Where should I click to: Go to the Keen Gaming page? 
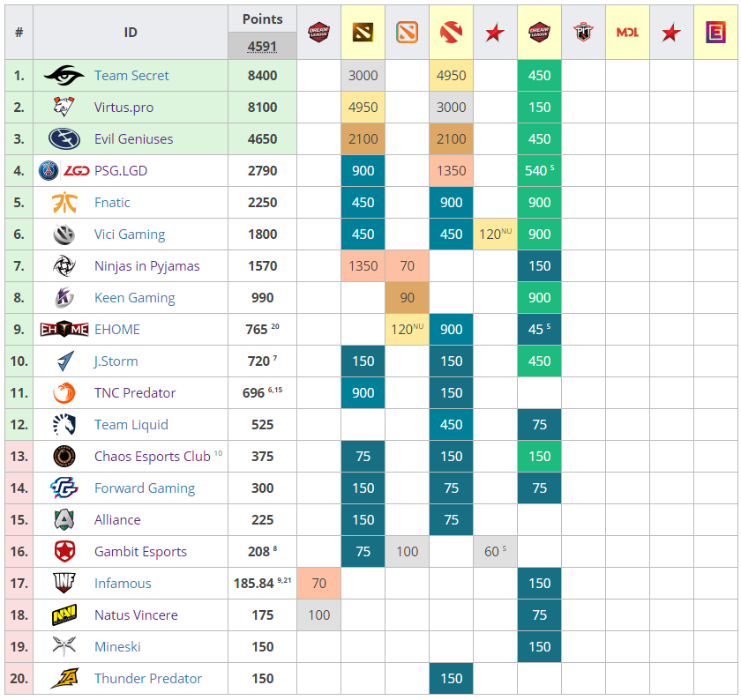click(x=135, y=298)
